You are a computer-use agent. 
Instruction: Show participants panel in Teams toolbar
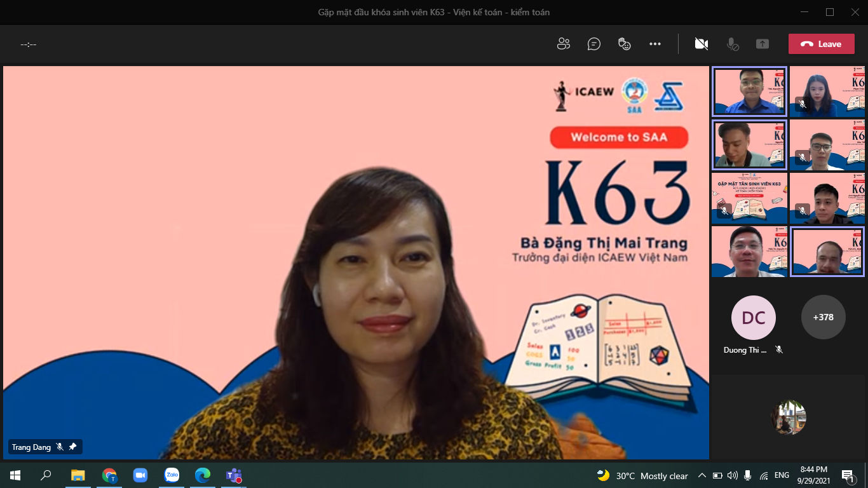(x=564, y=44)
